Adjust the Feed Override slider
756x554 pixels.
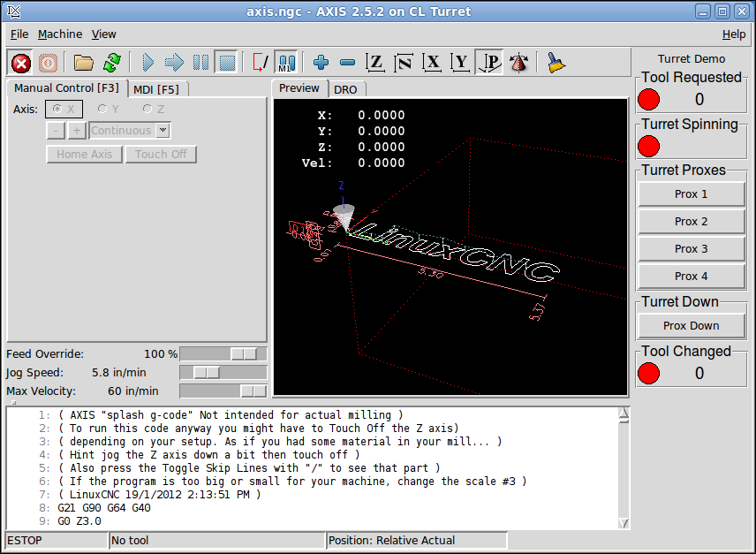coord(223,354)
